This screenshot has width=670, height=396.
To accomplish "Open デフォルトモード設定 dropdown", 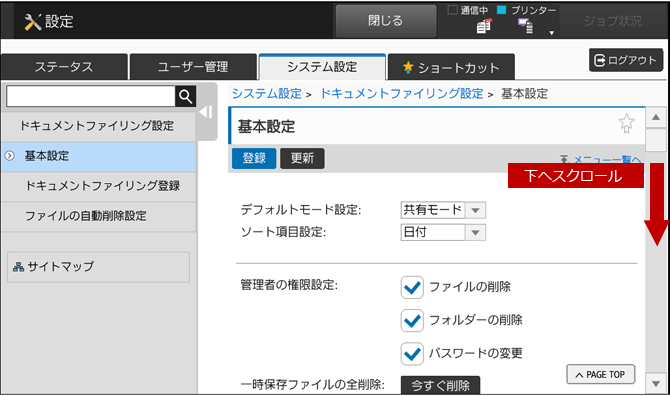I will pyautogui.click(x=443, y=210).
